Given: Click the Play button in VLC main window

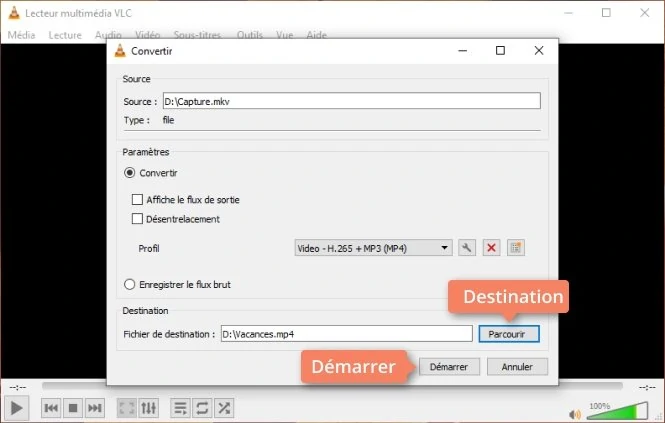Looking at the screenshot, I should coord(16,408).
